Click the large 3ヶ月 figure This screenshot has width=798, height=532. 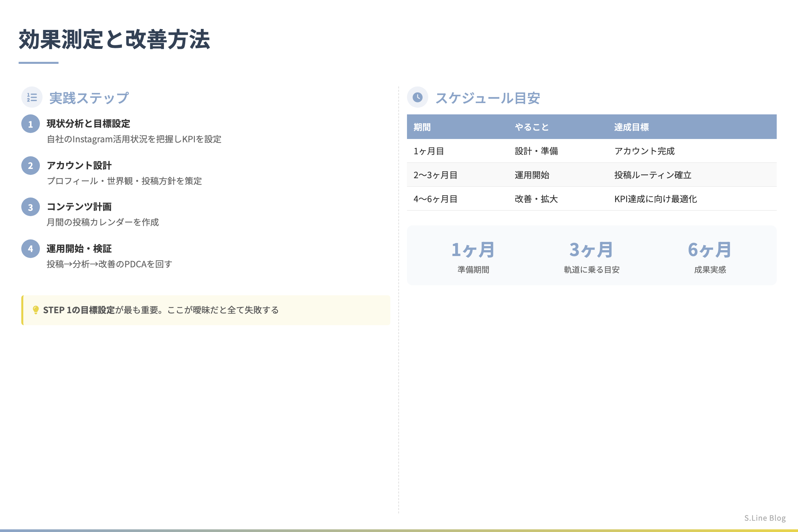point(592,250)
